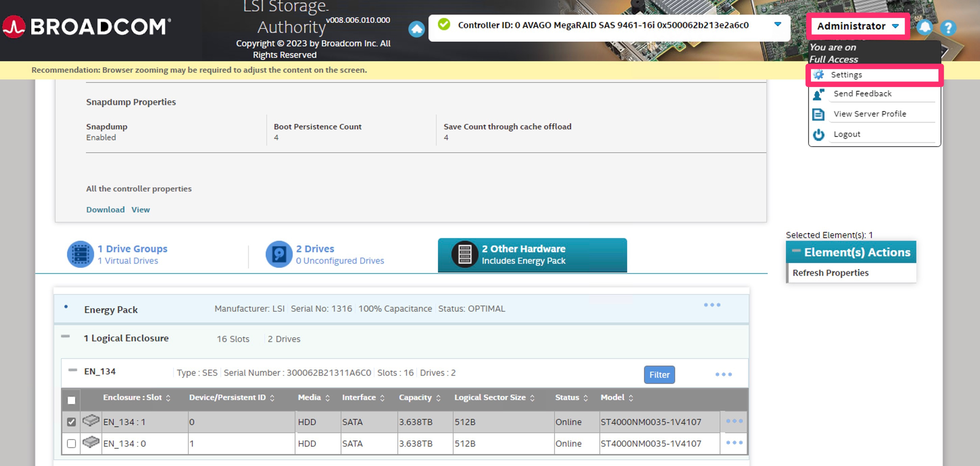The height and width of the screenshot is (466, 980).
Task: Uncheck the EN_134 : 1 drive checkbox
Action: [71, 422]
